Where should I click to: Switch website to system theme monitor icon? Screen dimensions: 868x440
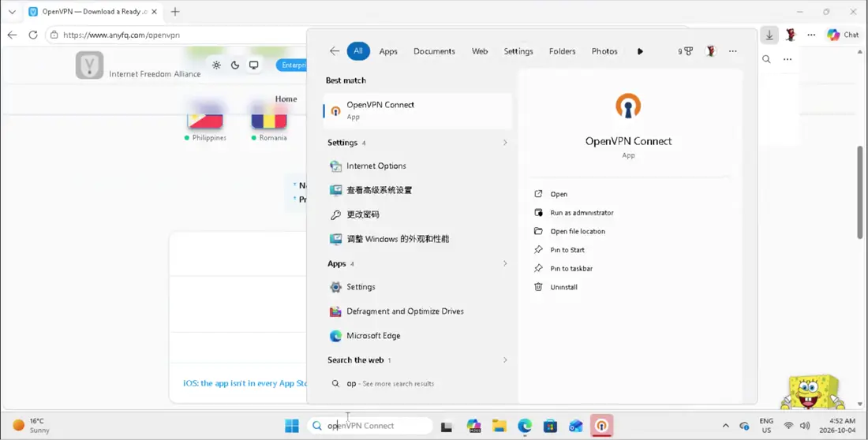coord(253,65)
